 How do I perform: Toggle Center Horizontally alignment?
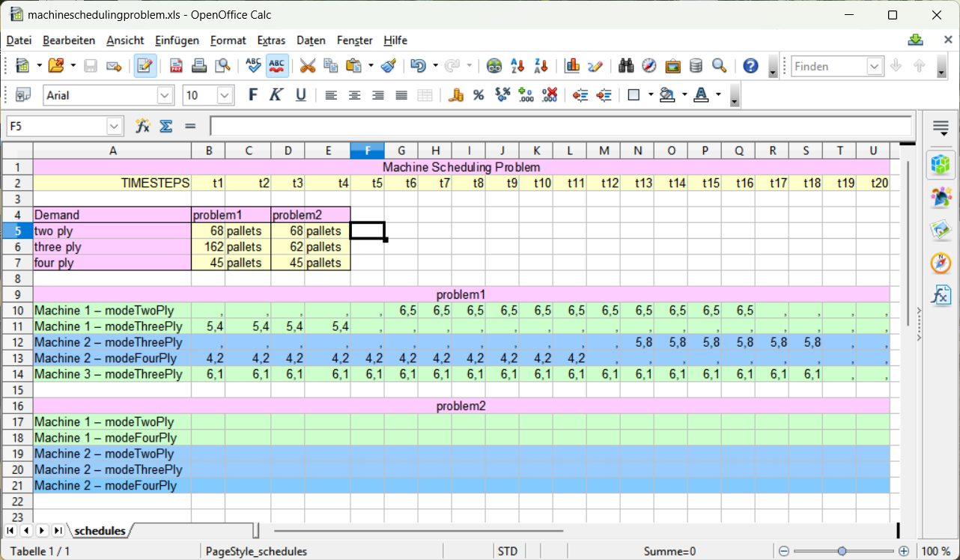point(354,95)
